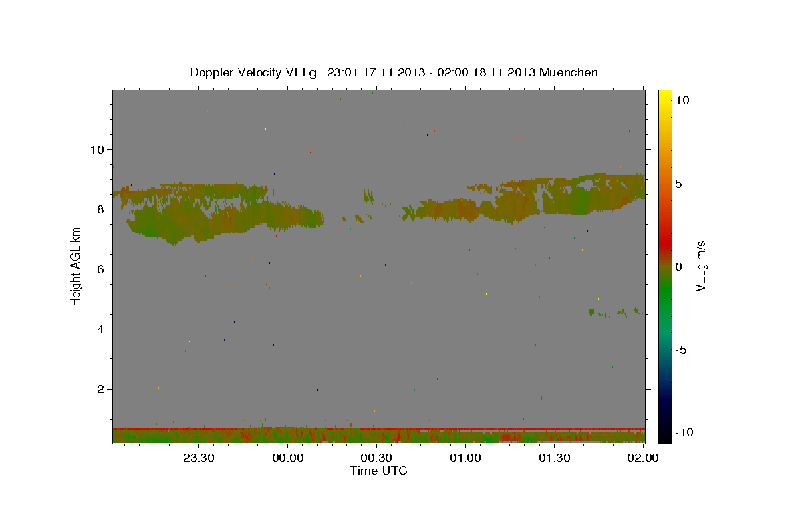Click the colorbar value 10 at the top
Image resolution: width=798 pixels, height=532 pixels.
(x=682, y=100)
